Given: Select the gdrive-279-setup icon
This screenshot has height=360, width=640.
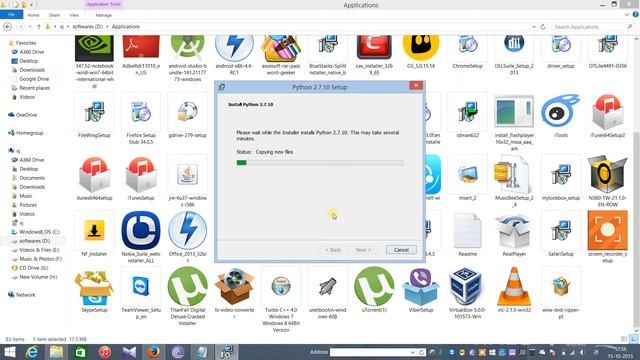Looking at the screenshot, I should [187, 112].
